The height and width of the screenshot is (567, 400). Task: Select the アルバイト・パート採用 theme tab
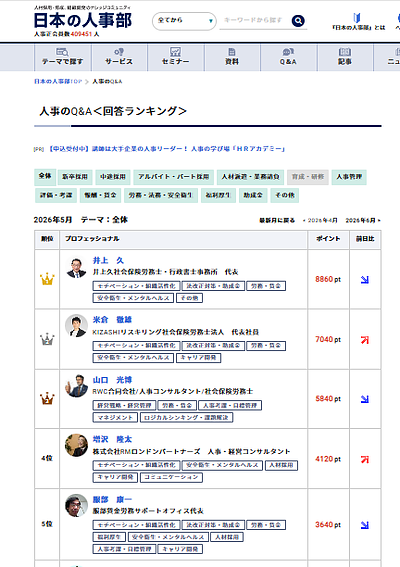tap(173, 177)
